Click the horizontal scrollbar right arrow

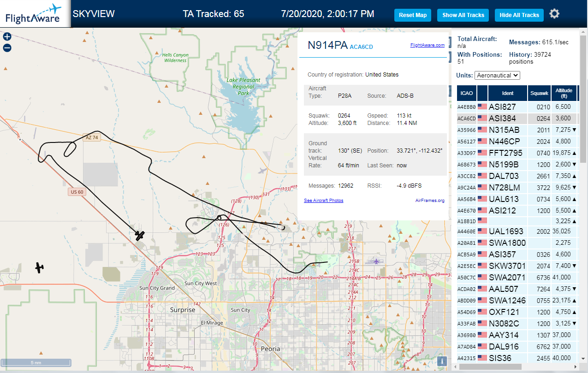coord(576,367)
